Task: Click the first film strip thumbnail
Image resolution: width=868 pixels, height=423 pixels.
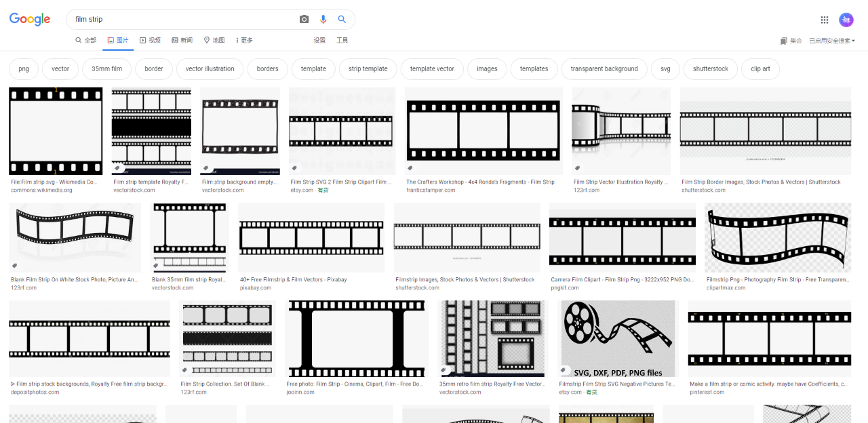Action: coord(56,131)
